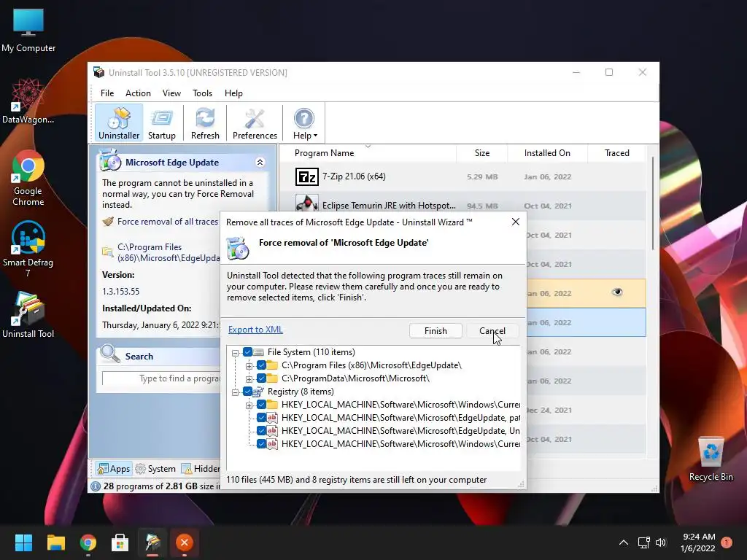Viewport: 747px width, 560px height.
Task: Show hidden system tray icons
Action: click(623, 542)
